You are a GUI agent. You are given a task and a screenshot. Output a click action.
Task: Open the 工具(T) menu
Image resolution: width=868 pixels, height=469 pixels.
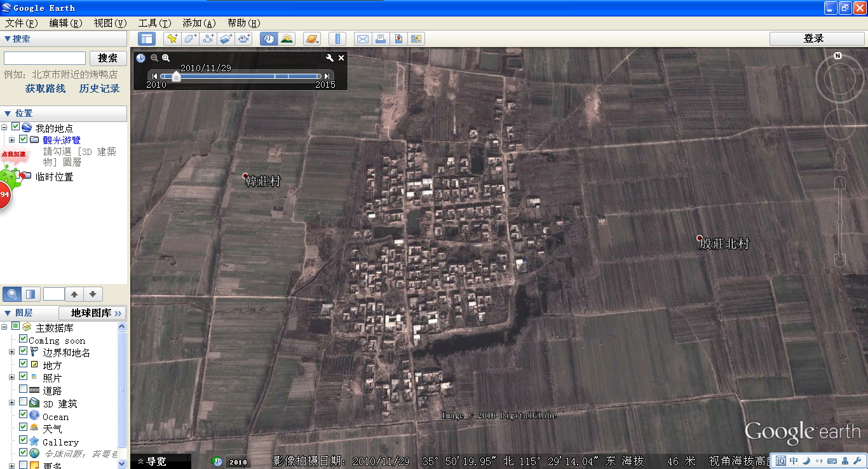154,24
